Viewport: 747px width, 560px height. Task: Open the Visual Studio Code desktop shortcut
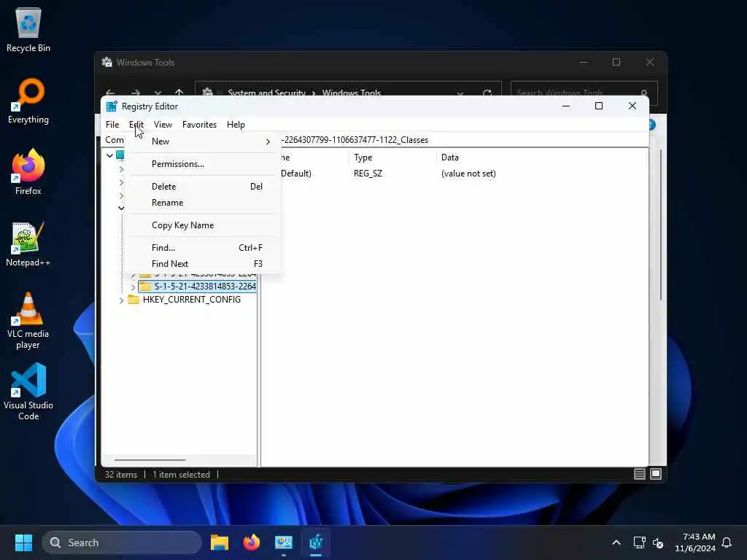tap(28, 392)
